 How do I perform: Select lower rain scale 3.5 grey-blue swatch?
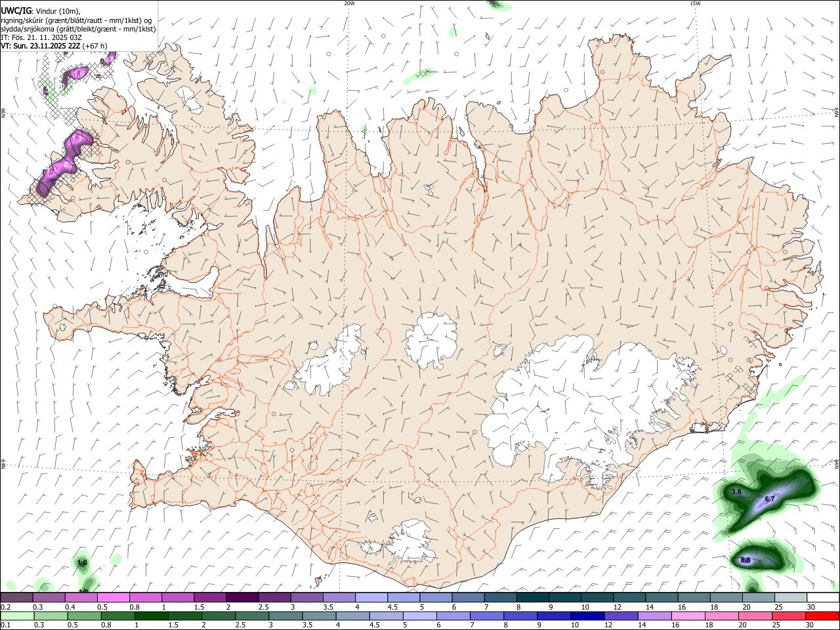319,616
